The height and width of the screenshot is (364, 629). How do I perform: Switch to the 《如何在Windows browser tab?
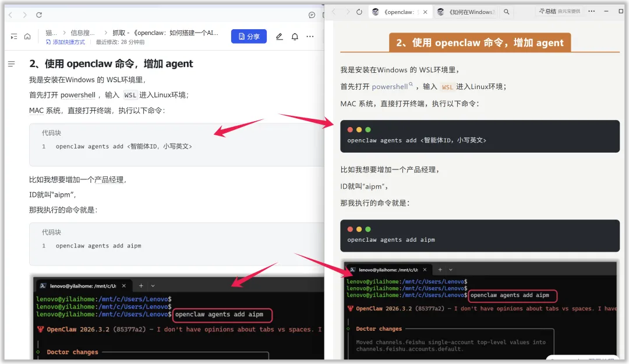click(467, 12)
